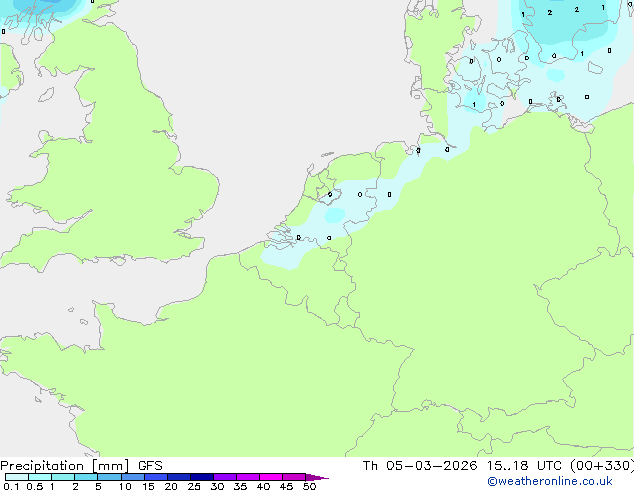Click the '25' legend value label
This screenshot has width=634, height=490.
pos(194,486)
